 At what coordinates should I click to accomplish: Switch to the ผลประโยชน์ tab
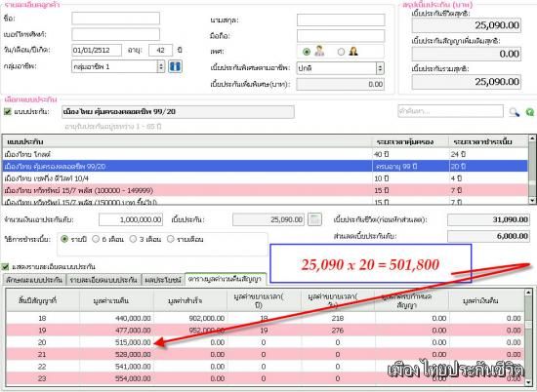[163, 280]
